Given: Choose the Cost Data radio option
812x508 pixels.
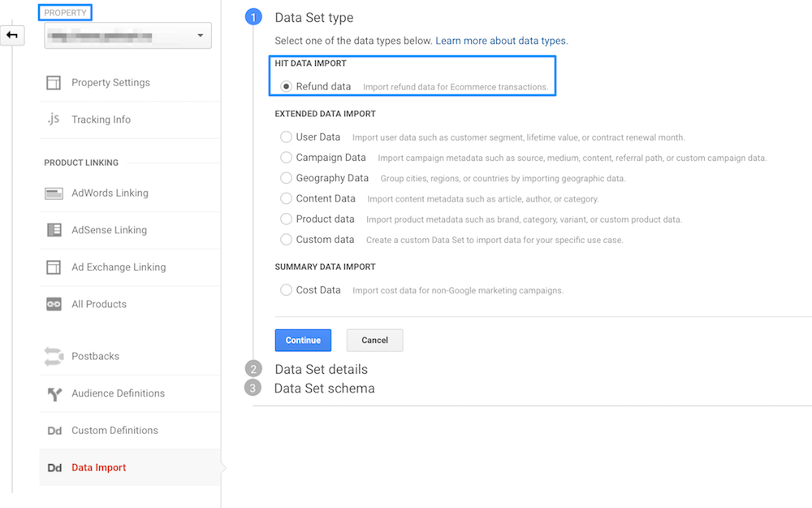Looking at the screenshot, I should pos(286,290).
